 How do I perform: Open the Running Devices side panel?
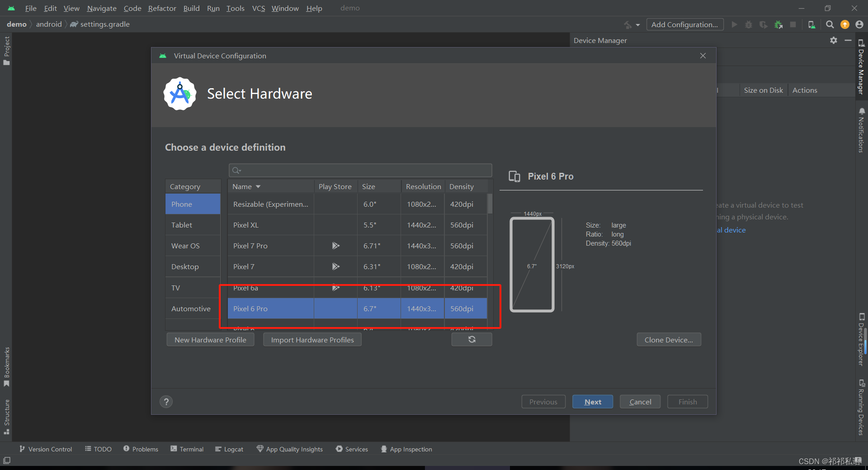[861, 408]
